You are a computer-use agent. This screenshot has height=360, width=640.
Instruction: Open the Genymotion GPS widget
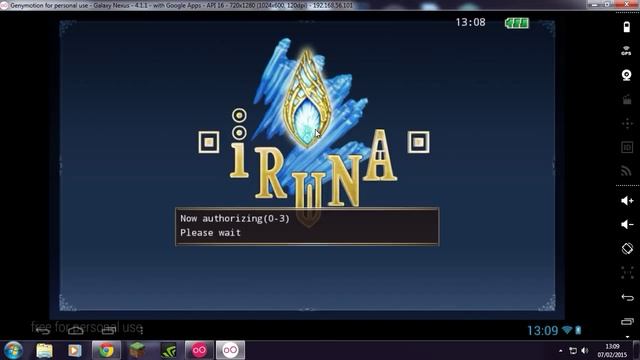627,51
